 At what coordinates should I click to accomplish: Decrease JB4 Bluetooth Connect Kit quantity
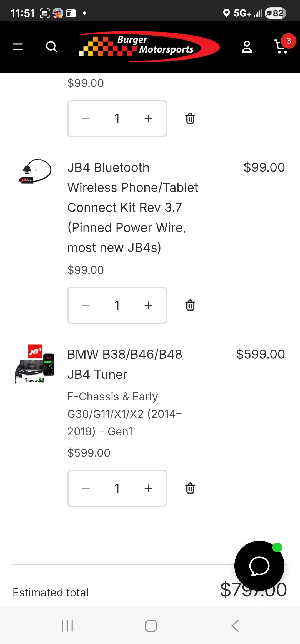click(86, 305)
